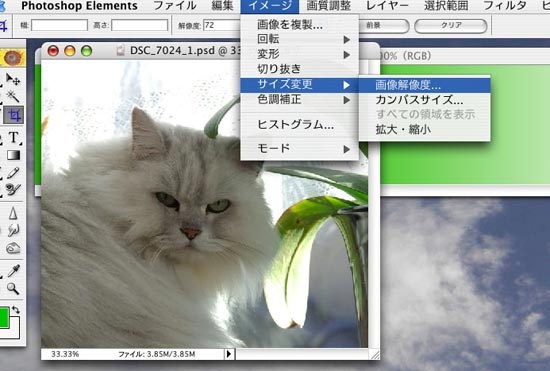Select the Gradient tool
The height and width of the screenshot is (371, 550).
tap(13, 155)
